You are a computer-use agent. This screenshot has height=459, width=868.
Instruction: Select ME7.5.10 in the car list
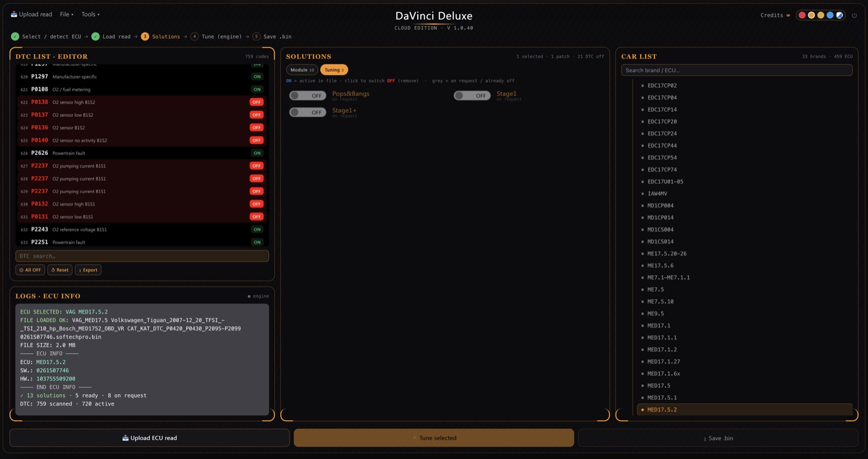(745, 302)
